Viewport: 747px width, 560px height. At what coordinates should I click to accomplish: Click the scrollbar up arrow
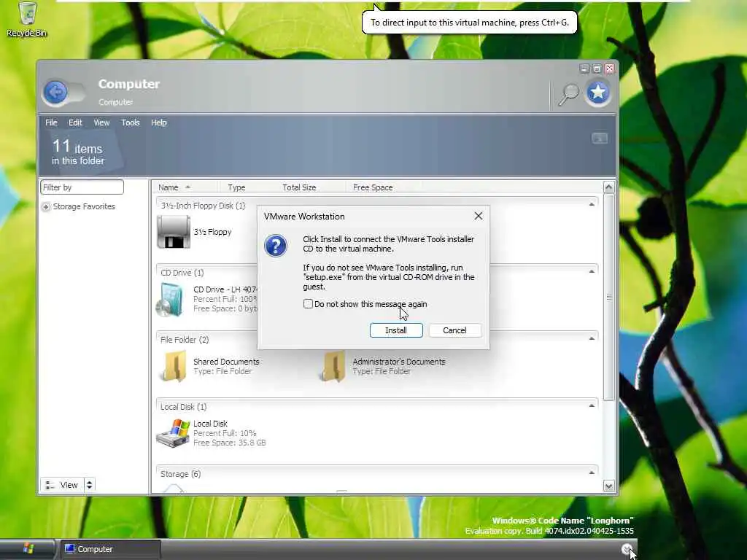[x=608, y=187]
